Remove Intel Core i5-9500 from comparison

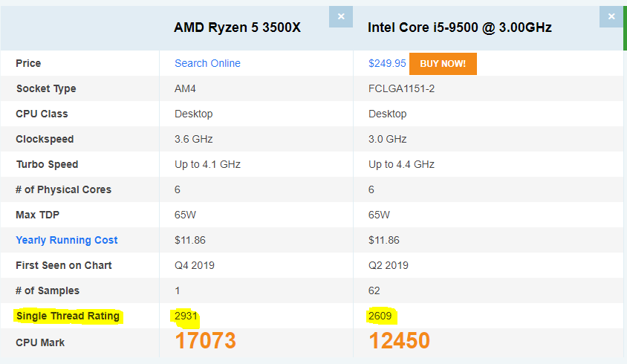(x=611, y=16)
